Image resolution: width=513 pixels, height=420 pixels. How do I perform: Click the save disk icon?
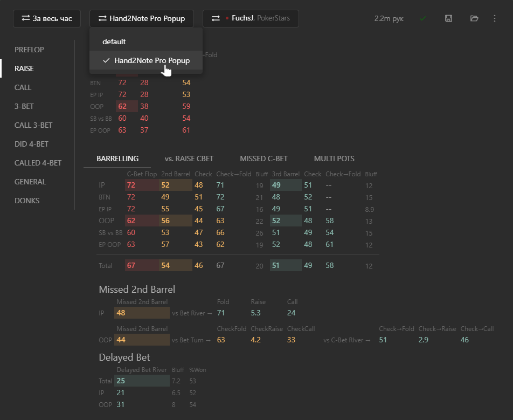[x=448, y=18]
